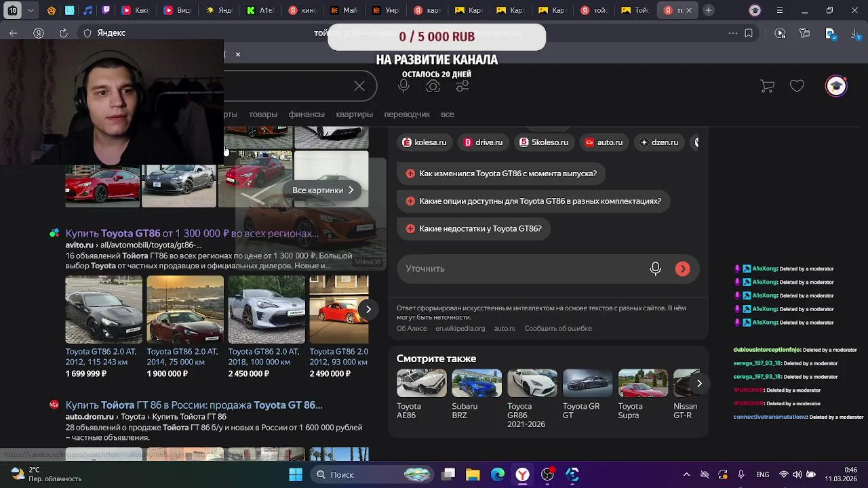Open search filter settings icon
The width and height of the screenshot is (868, 488).
click(x=462, y=86)
